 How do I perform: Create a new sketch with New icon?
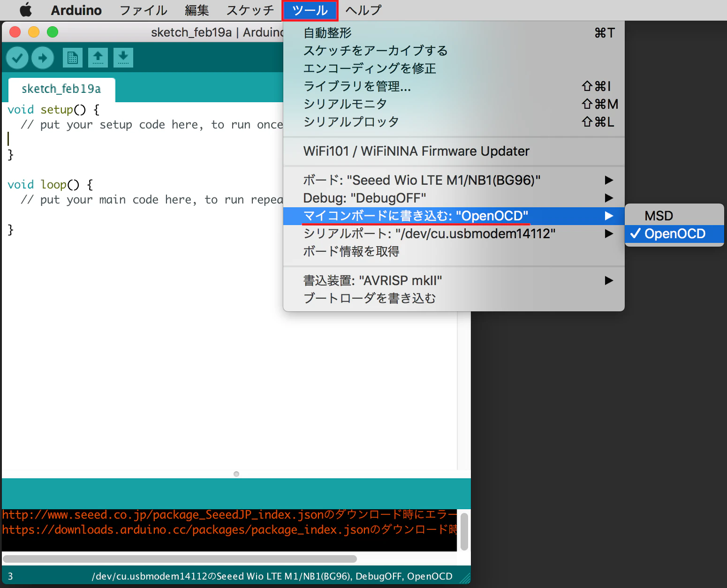[x=72, y=58]
